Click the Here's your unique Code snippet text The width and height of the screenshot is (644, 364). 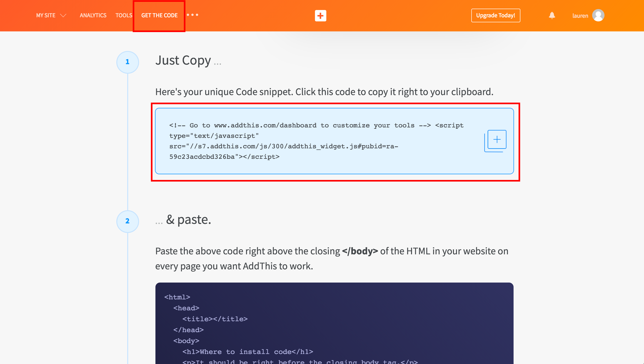(324, 92)
